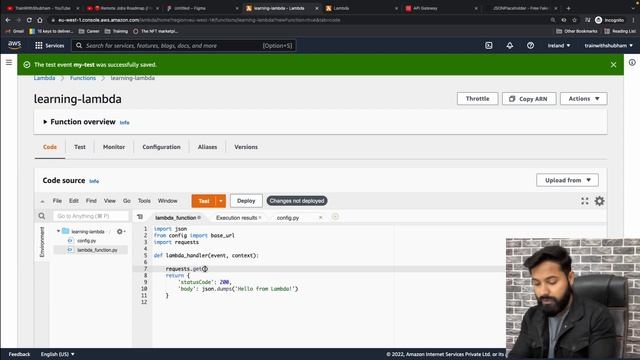The image size is (640, 360).
Task: Open the info panel icon at right edge
Action: click(x=632, y=62)
